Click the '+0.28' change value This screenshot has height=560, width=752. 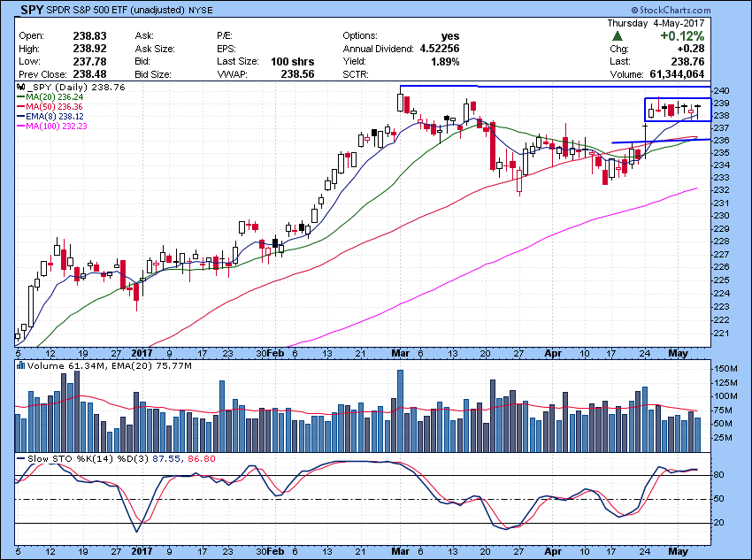[691, 49]
